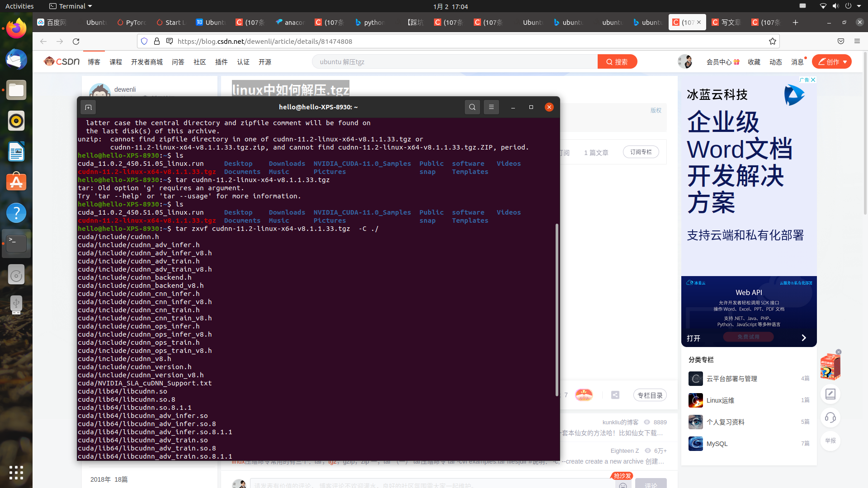Image resolution: width=868 pixels, height=488 pixels.
Task: Open 开源 in CSDN nav
Action: 265,62
